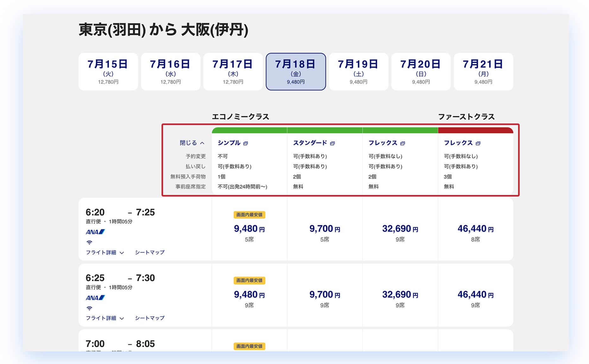Click the Wi-Fi icon on the 6:20 flight

click(x=89, y=242)
